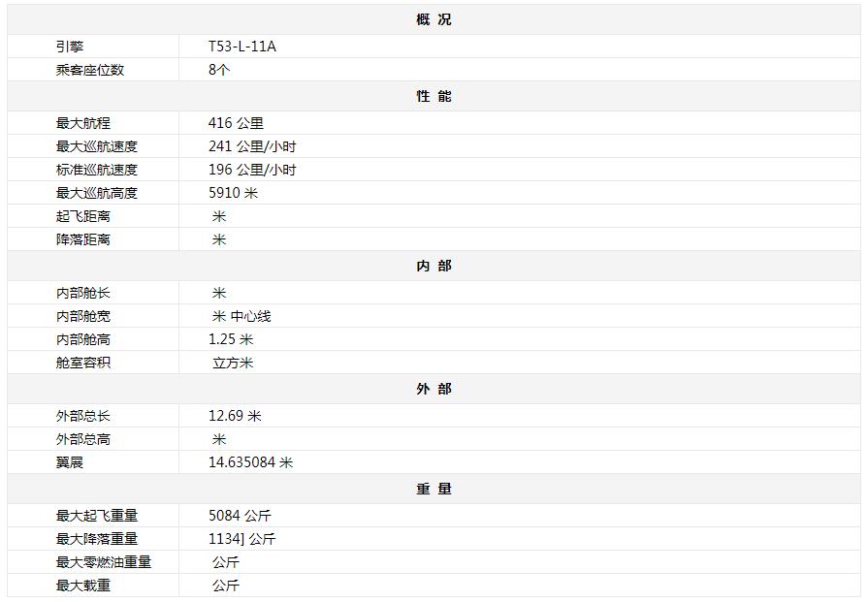Click the 乘客座位数 row label
This screenshot has width=868, height=602.
click(90, 70)
